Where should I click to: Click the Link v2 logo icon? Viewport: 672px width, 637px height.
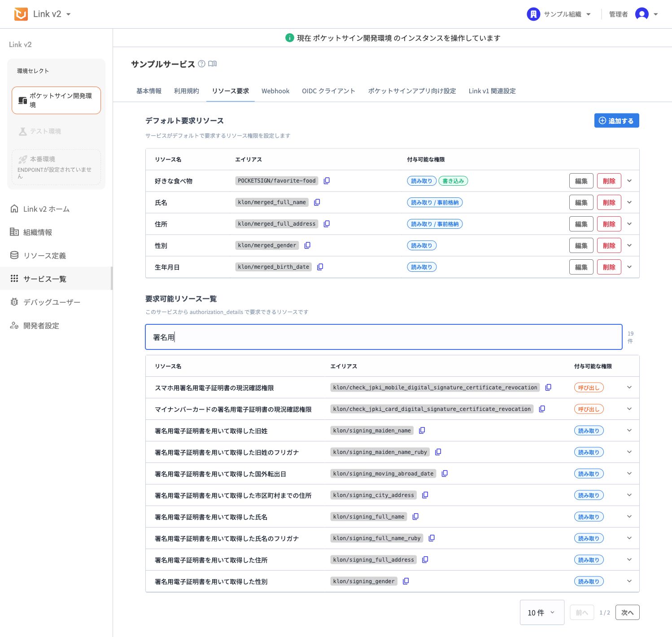[x=21, y=14]
